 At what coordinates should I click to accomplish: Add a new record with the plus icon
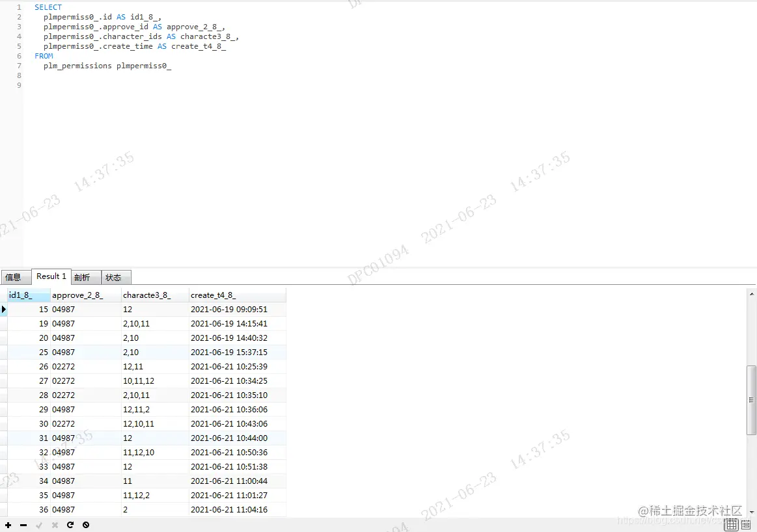point(8,525)
